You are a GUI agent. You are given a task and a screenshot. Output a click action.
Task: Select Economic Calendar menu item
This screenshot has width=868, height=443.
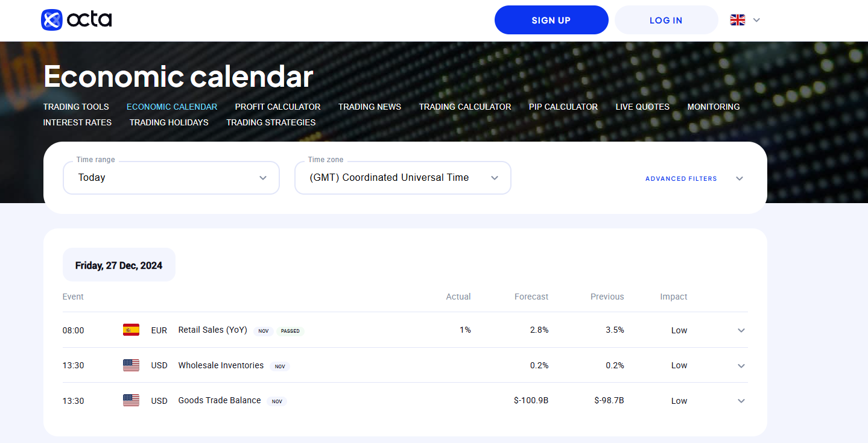coord(172,107)
